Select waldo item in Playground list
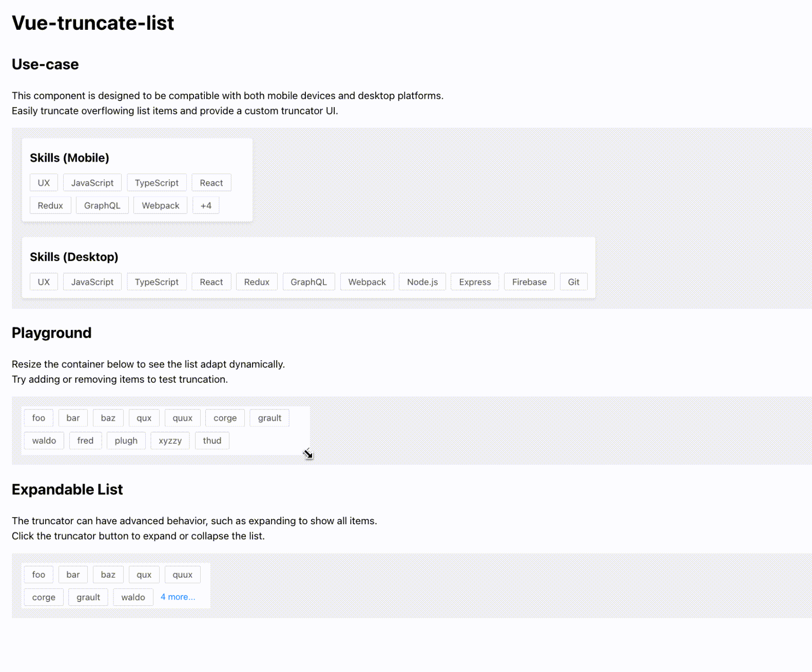This screenshot has width=812, height=672. (x=44, y=440)
